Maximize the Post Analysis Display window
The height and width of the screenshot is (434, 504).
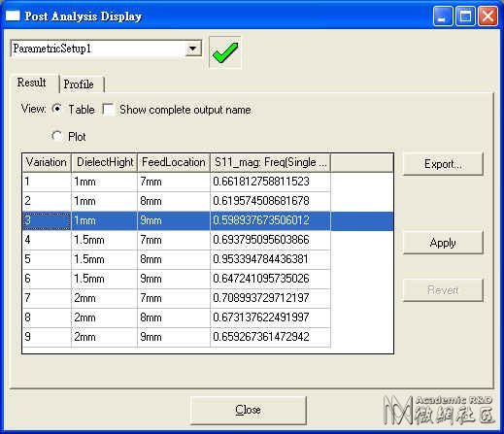pyautogui.click(x=465, y=16)
